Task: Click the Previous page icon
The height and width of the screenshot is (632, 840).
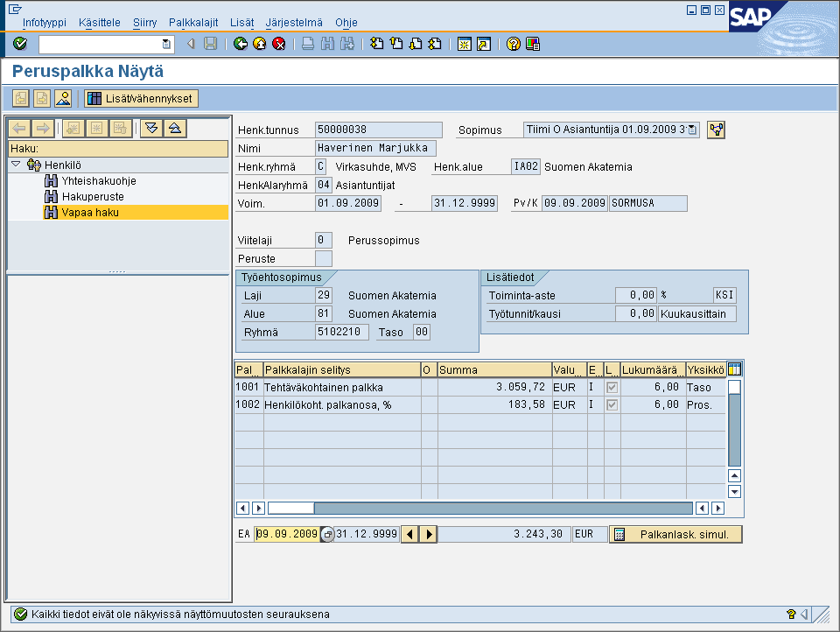Action: click(396, 44)
